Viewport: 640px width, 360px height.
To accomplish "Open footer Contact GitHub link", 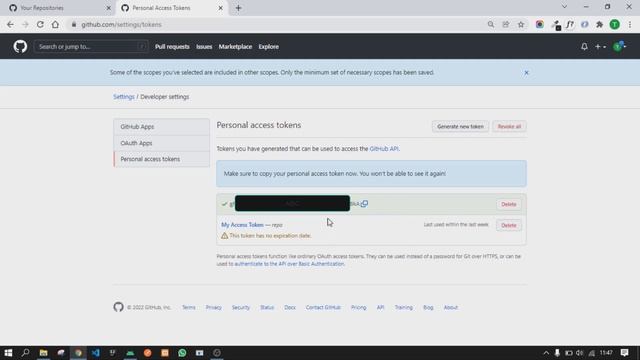I will point(323,307).
